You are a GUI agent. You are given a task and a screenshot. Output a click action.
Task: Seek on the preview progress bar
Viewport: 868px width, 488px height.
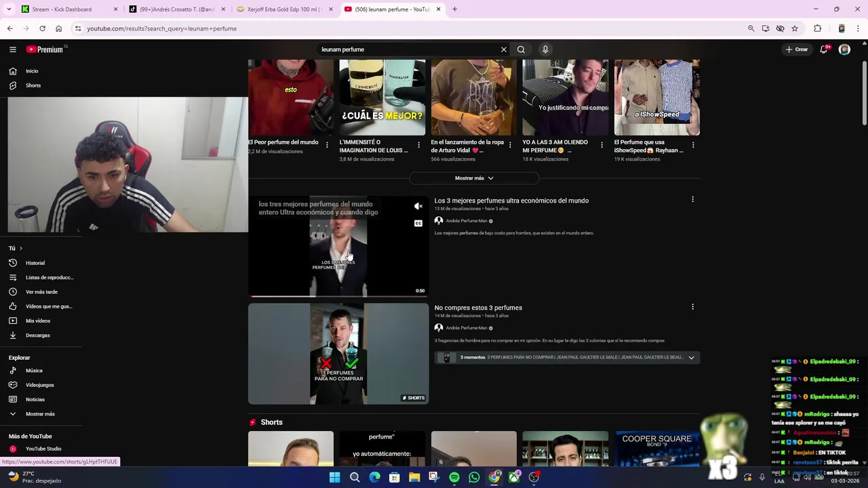tap(338, 296)
